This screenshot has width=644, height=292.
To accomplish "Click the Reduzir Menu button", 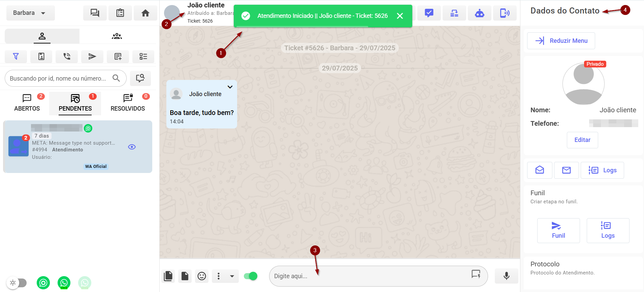I will pos(561,41).
